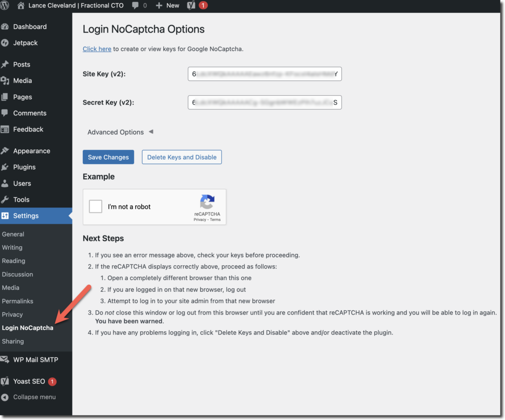Open the General settings submenu

click(x=13, y=234)
